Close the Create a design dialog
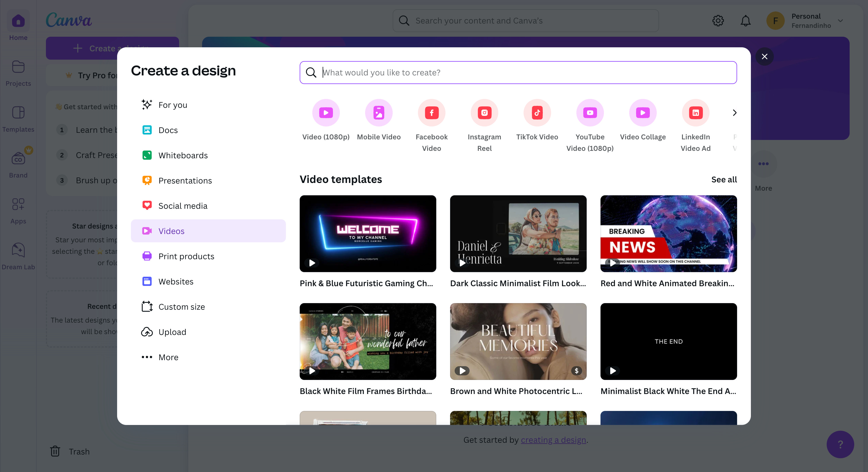868x472 pixels. click(764, 56)
